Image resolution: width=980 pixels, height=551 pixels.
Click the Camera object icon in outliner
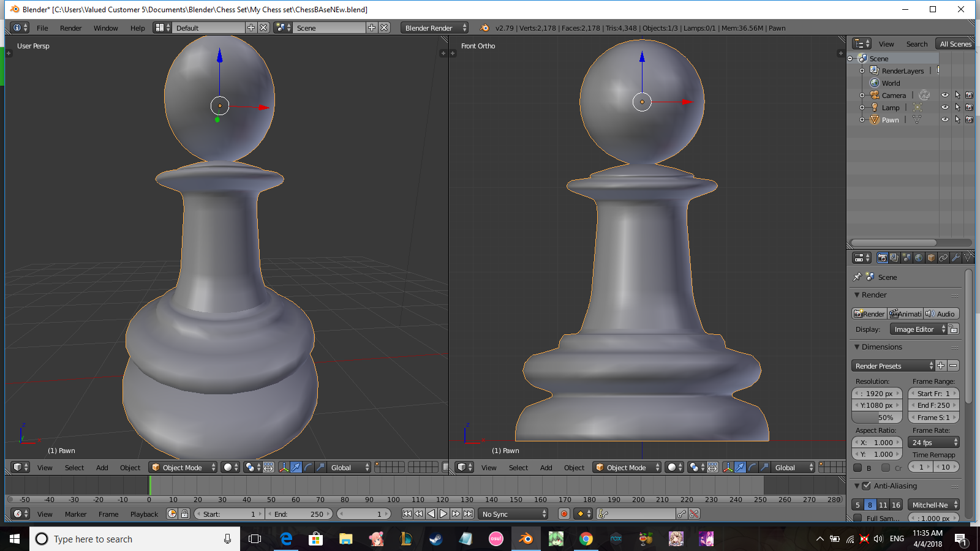tap(875, 95)
